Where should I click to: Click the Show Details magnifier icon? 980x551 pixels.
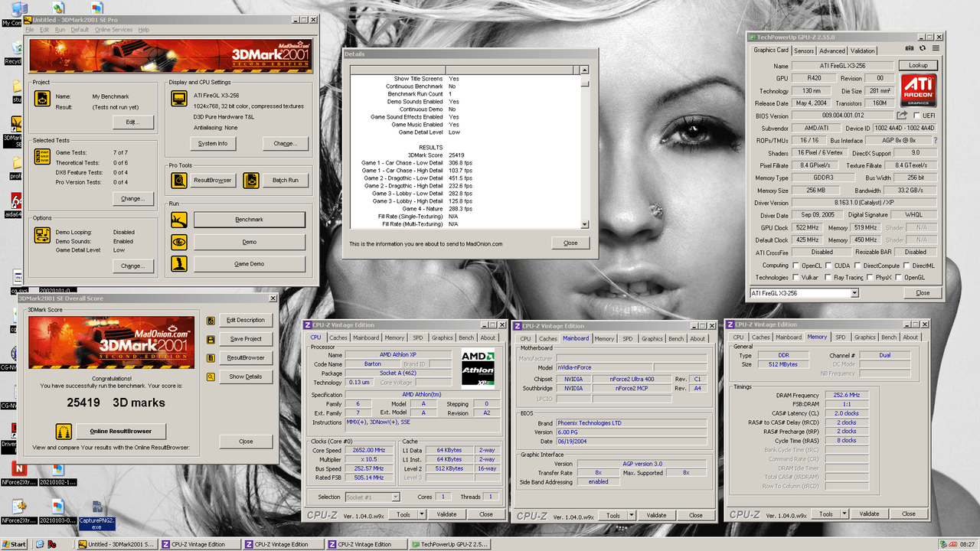click(211, 377)
